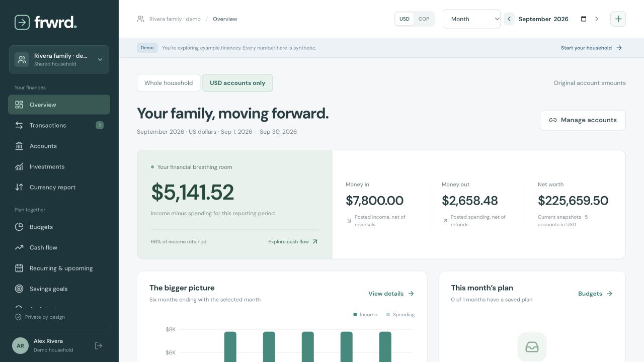Click the Explore cash flow link
This screenshot has height=362, width=644.
(293, 242)
